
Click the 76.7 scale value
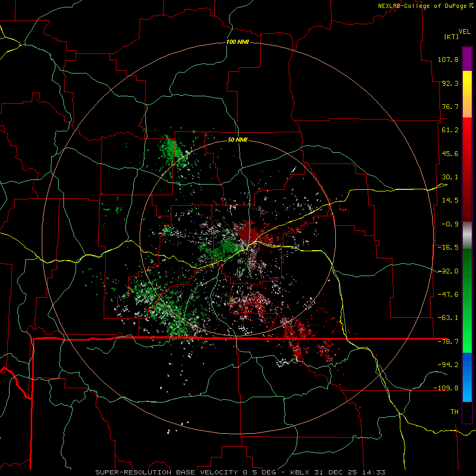(x=450, y=106)
